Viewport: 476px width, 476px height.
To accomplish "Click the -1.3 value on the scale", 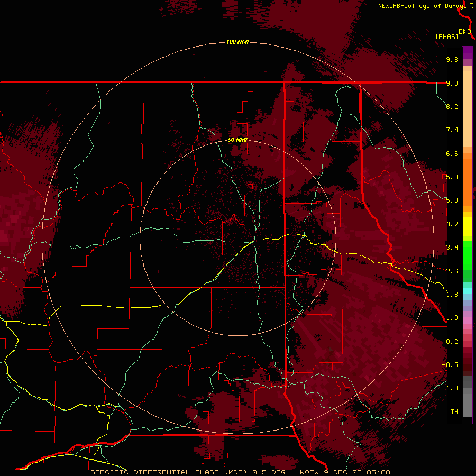I will pos(450,388).
